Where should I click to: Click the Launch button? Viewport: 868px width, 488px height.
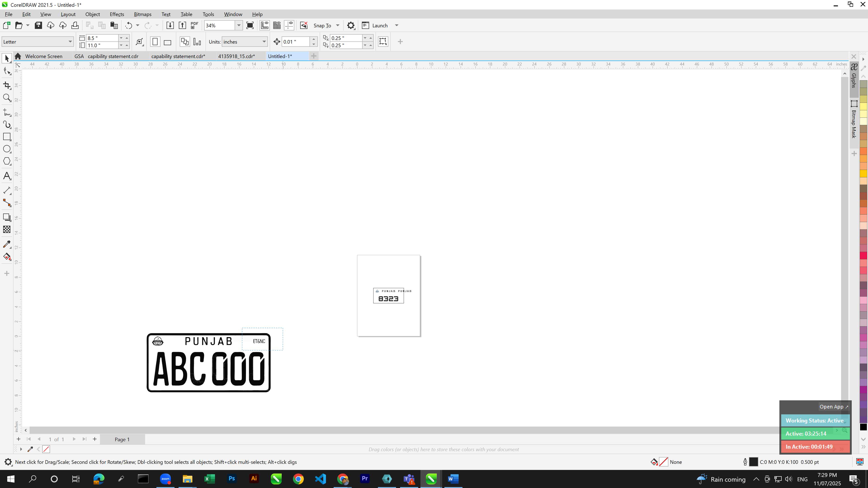pos(375,25)
